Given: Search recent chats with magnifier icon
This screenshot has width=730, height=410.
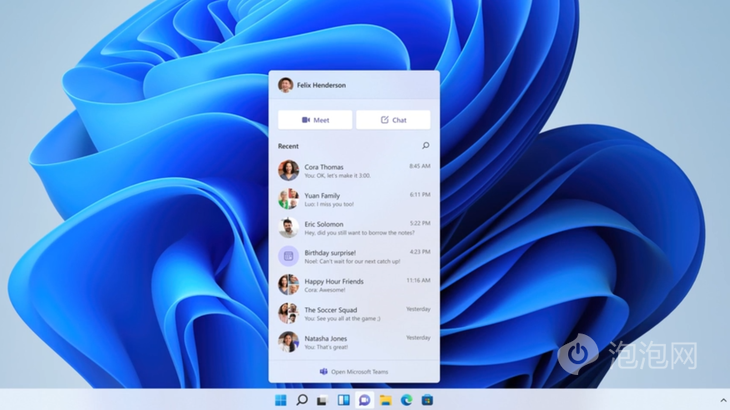Looking at the screenshot, I should (x=425, y=146).
